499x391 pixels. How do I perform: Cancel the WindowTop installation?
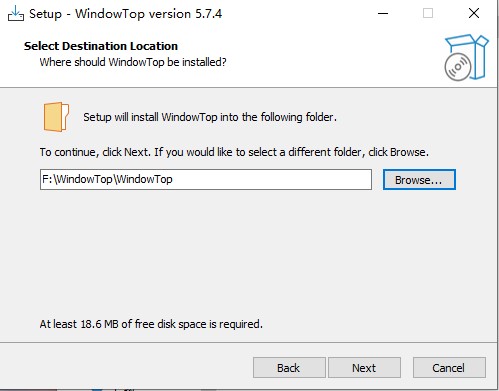coord(449,368)
